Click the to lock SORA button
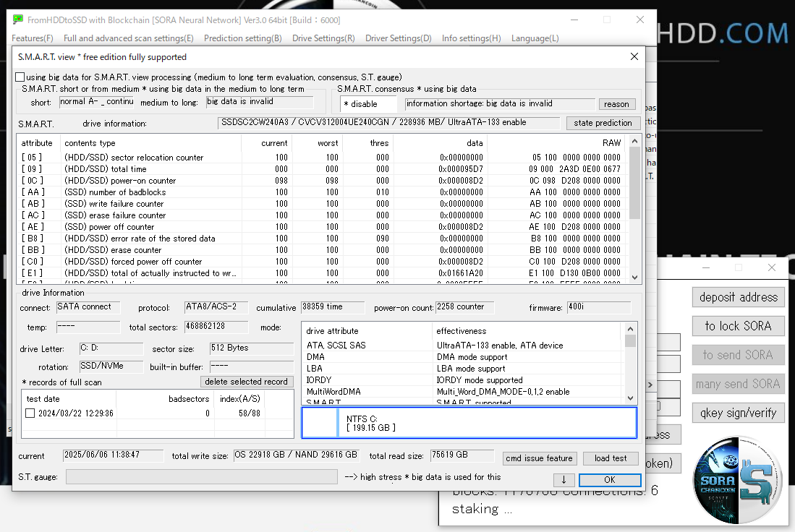The height and width of the screenshot is (532, 795). (739, 326)
